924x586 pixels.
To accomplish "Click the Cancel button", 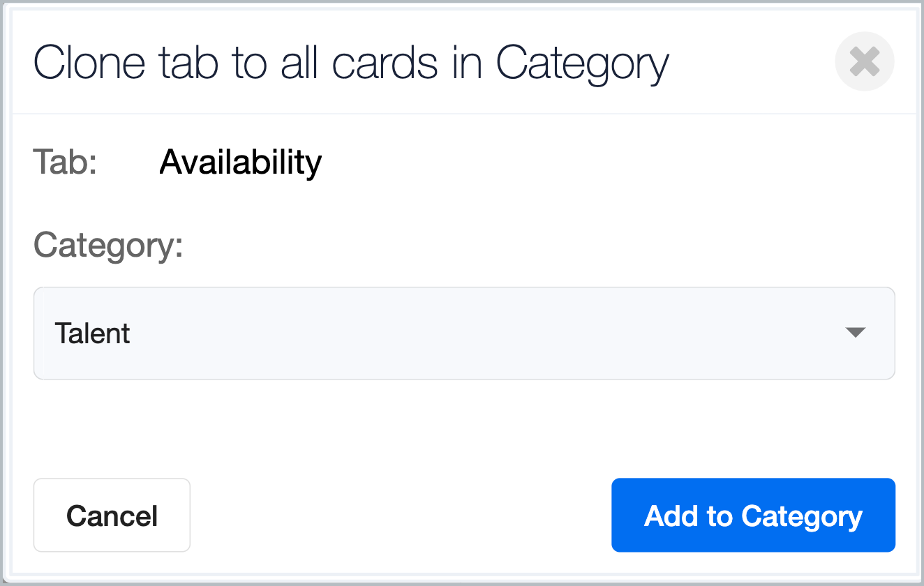I will pyautogui.click(x=112, y=516).
